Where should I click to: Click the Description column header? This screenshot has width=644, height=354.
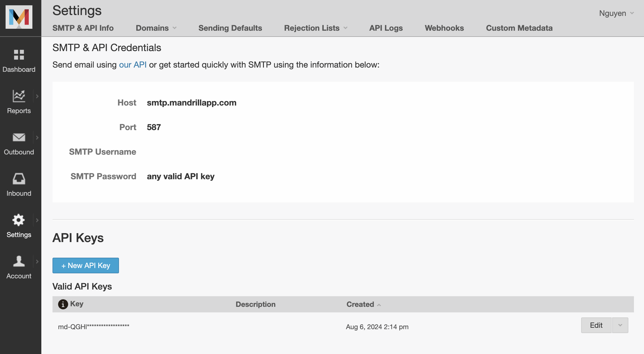pyautogui.click(x=256, y=304)
